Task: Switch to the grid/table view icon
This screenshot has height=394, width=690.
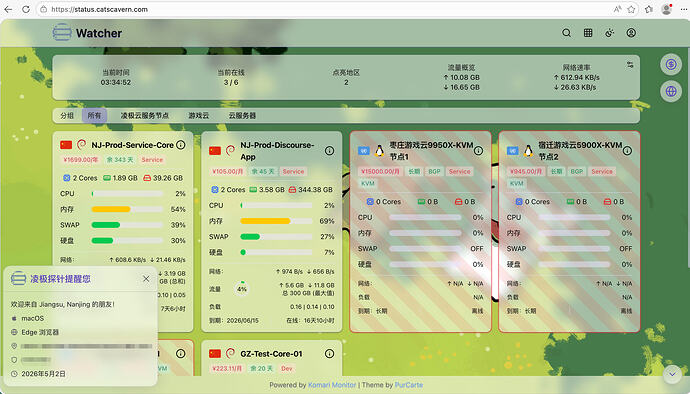Action: (x=588, y=33)
